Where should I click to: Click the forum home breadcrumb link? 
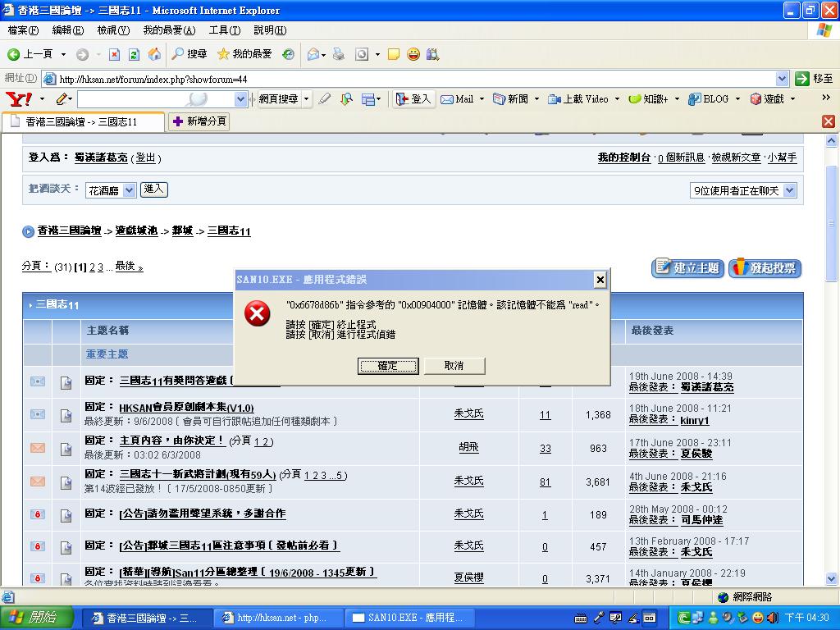pos(69,231)
